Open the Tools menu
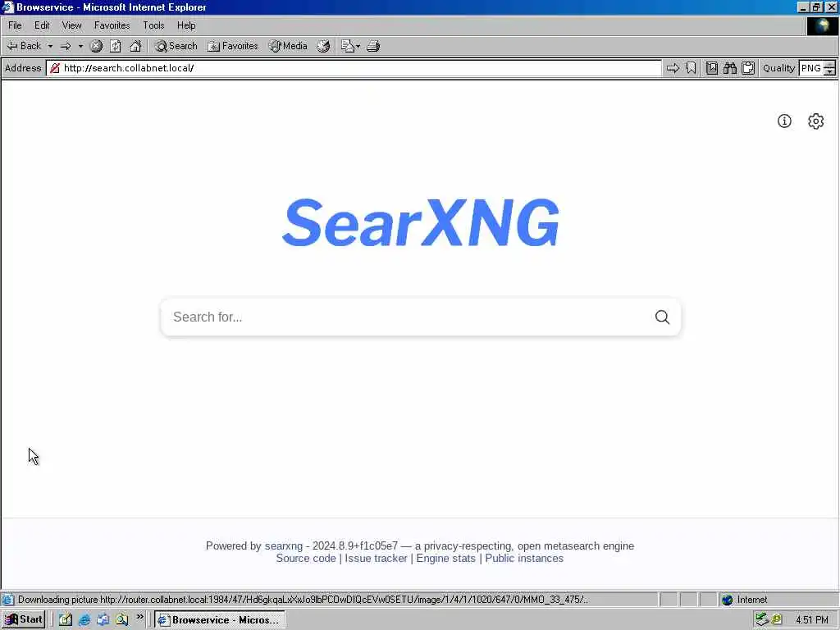840x630 pixels. 153,25
